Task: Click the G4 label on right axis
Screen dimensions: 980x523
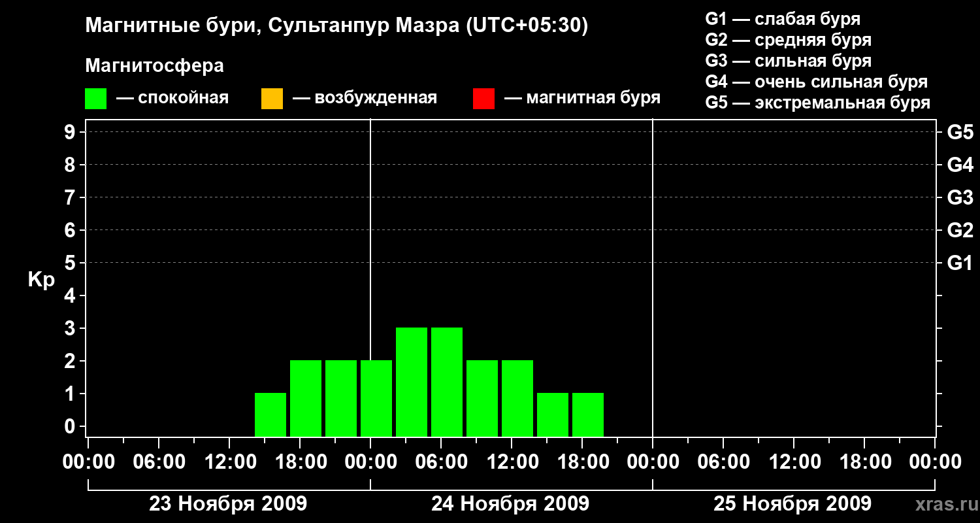Action: (x=960, y=165)
